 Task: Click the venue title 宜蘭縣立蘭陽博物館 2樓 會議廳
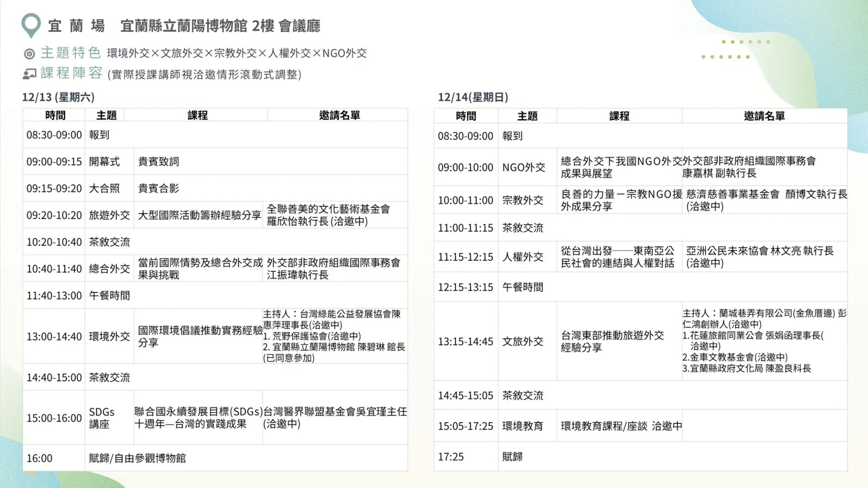click(221, 26)
